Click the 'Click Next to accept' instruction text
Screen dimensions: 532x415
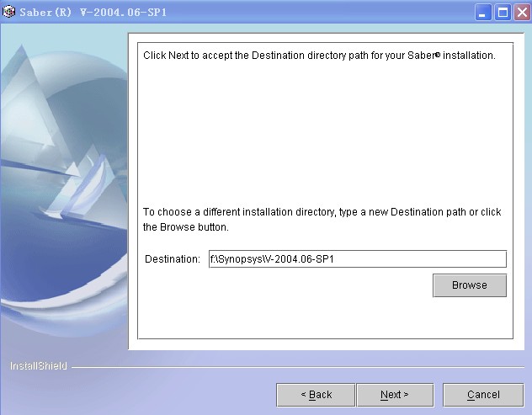click(x=319, y=56)
